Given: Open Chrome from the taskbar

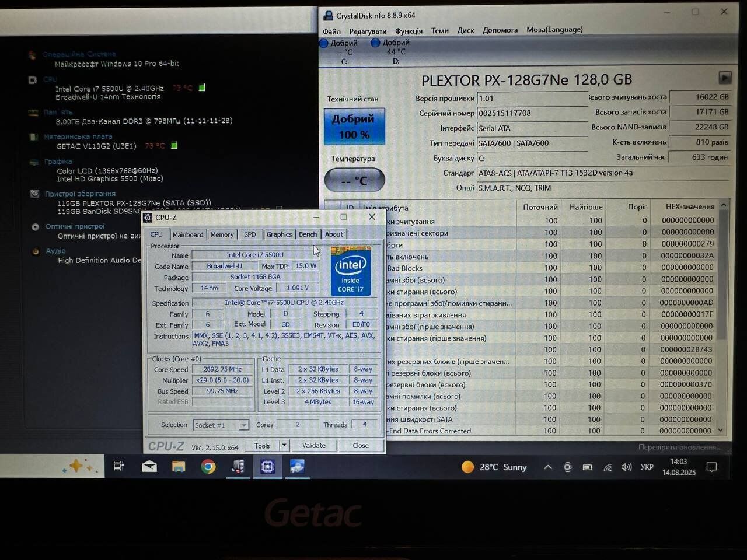Looking at the screenshot, I should tap(208, 466).
